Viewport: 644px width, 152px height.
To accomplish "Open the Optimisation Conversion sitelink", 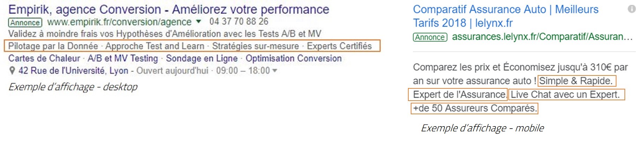I will click(x=294, y=58).
